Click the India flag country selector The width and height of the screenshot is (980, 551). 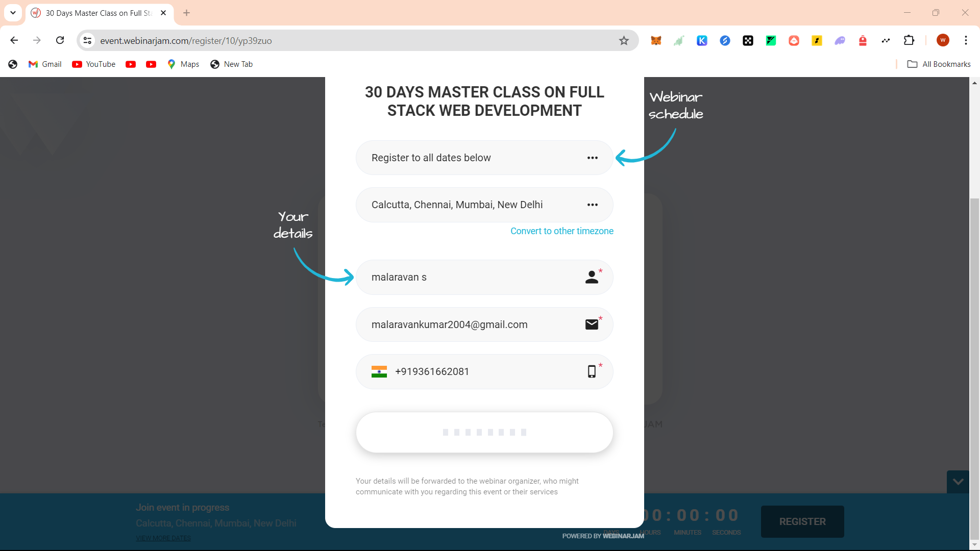click(379, 372)
